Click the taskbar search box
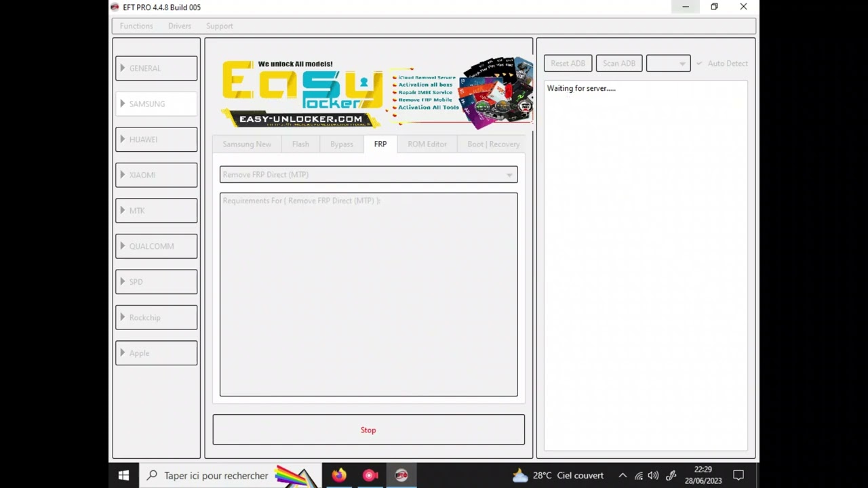Screen dimensions: 868x488 pos(231,475)
